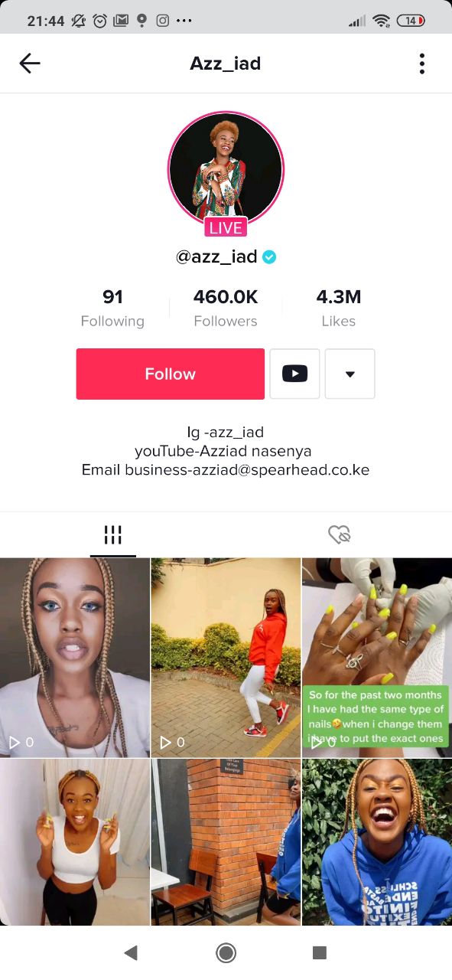This screenshot has height=980, width=452.
Task: Open the linked YouTube channel button
Action: [x=294, y=374]
